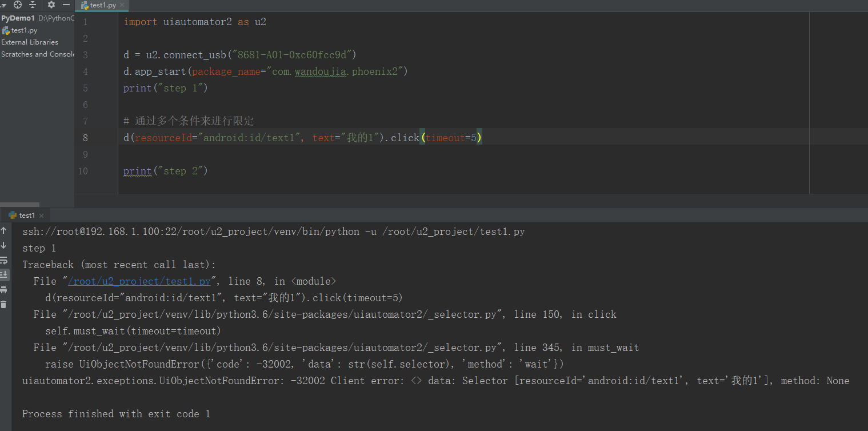Open the test1.py traceback link

[141, 281]
